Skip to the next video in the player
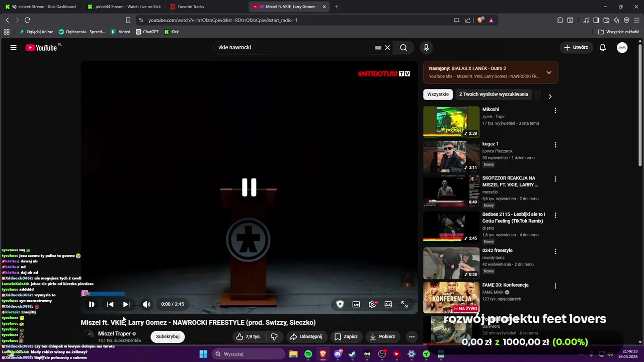Viewport: 644px width, 362px height. tap(126, 304)
